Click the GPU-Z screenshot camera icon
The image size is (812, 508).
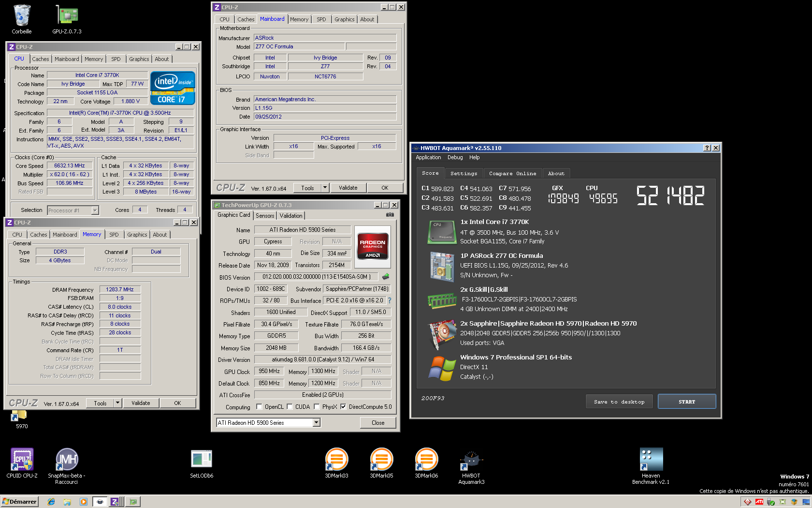(x=390, y=215)
